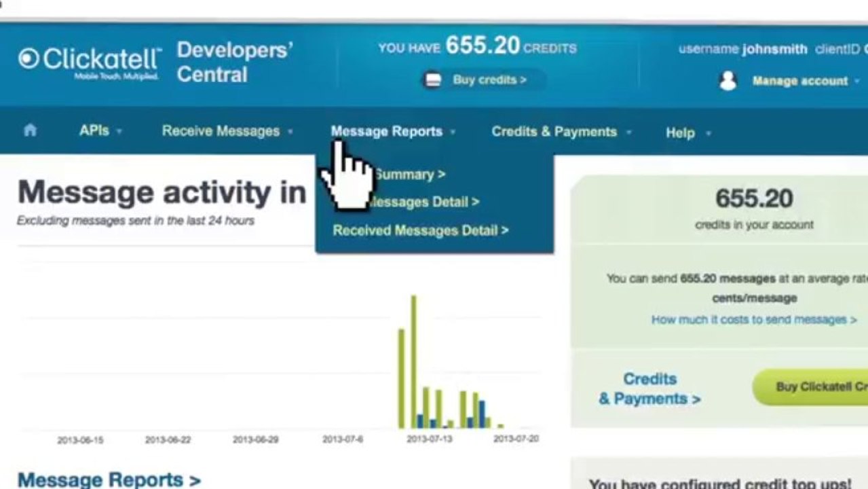Select the Summary dropdown entry
The image size is (868, 489).
pos(410,175)
